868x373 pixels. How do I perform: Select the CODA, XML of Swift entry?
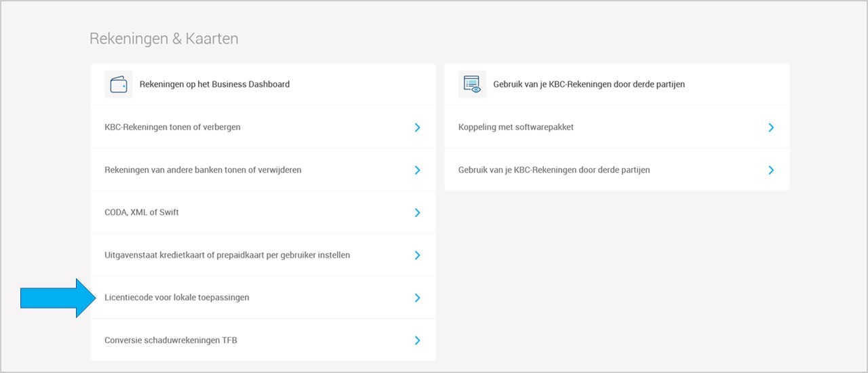(263, 212)
